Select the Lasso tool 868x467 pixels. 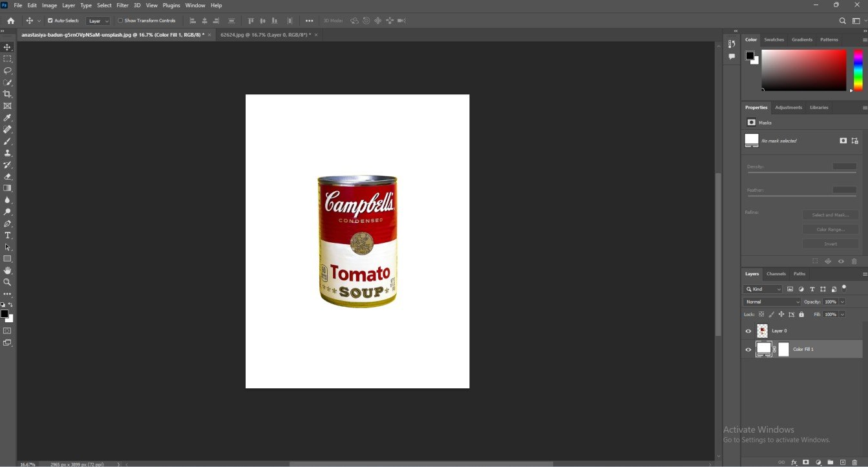8,70
